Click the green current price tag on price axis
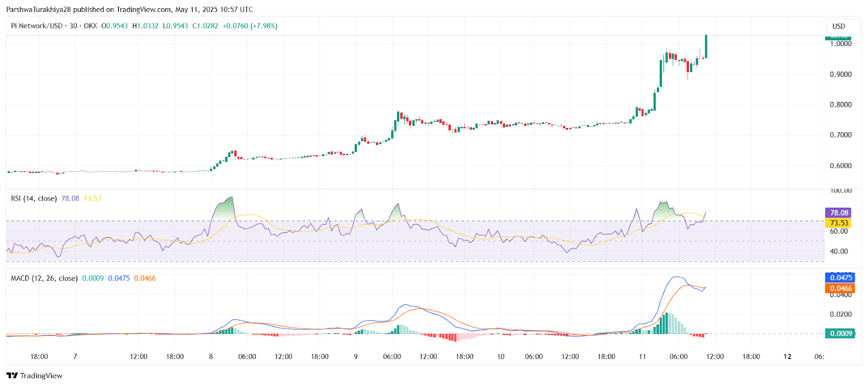 click(838, 37)
